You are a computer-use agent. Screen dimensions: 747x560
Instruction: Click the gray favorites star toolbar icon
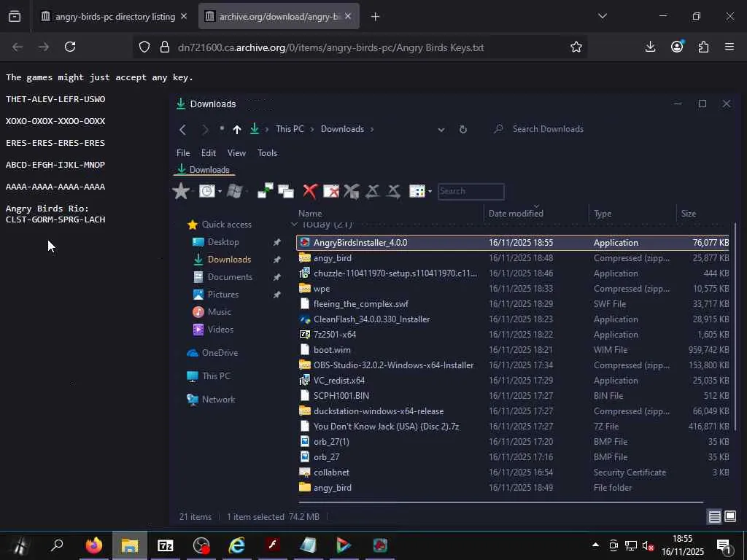181,191
